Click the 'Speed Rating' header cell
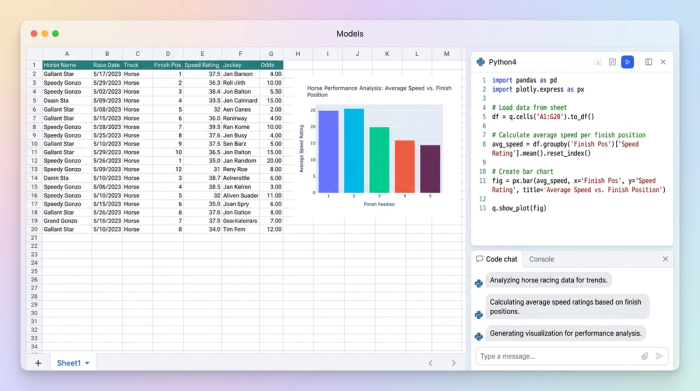The image size is (700, 391). [x=202, y=65]
